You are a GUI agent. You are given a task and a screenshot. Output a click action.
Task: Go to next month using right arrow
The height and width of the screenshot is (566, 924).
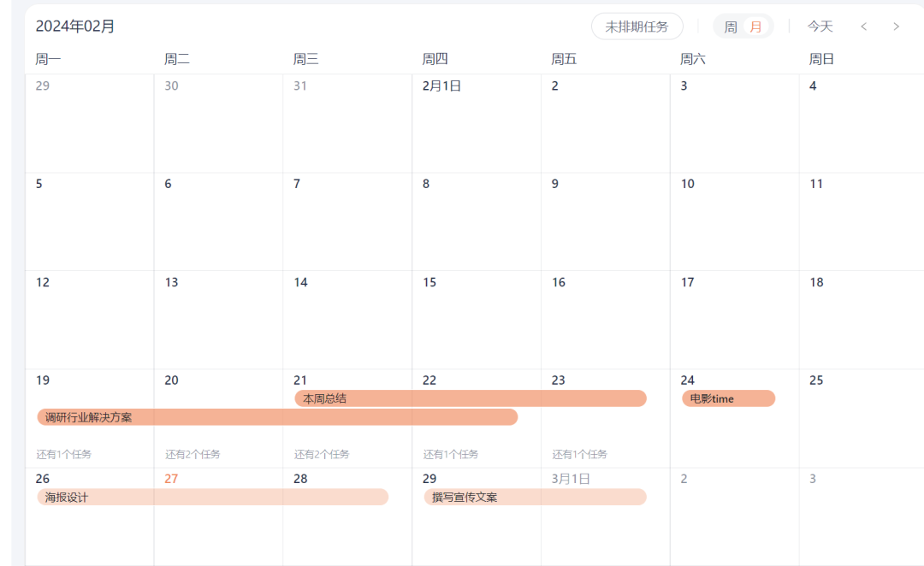coord(896,27)
